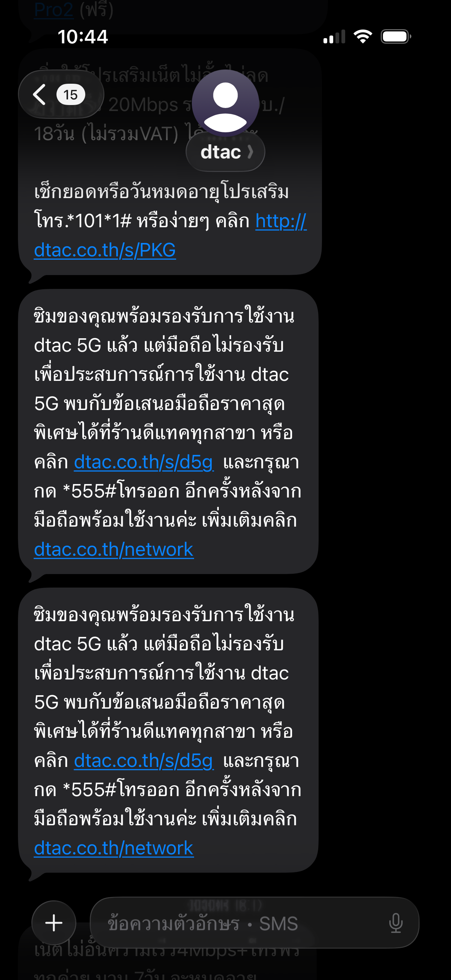Open the dtac contact avatar

coord(225,104)
